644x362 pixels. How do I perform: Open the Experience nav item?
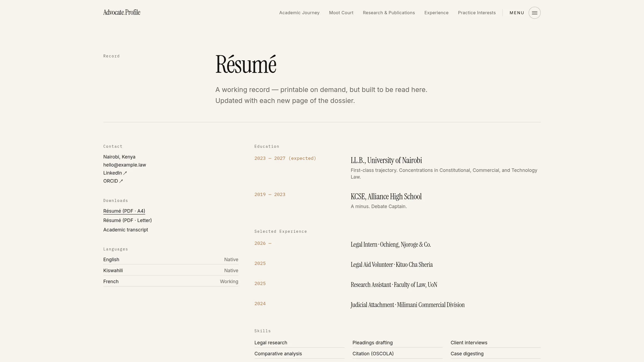(x=436, y=13)
